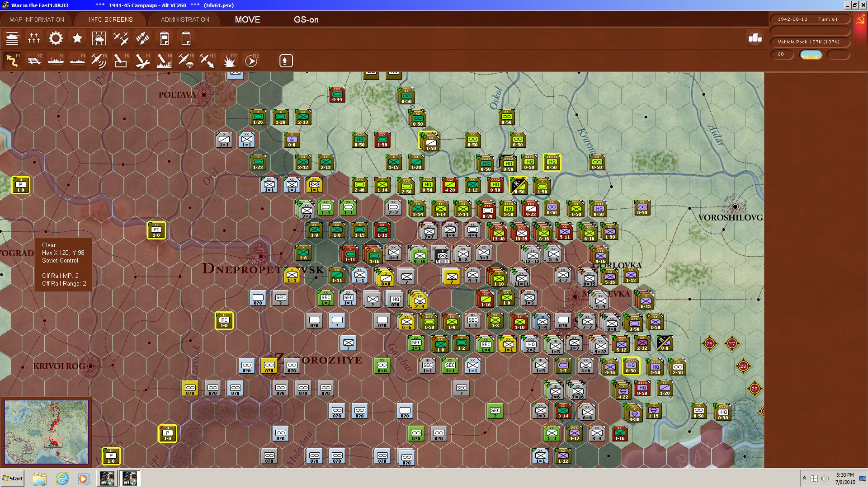Open the Windows Start menu
Viewport: 868px width, 488px height.
tap(12, 479)
